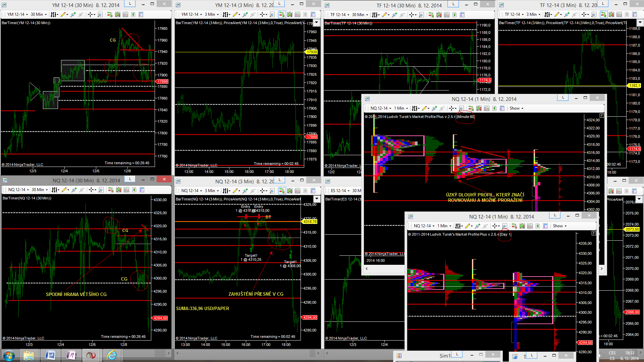The image size is (644, 362).
Task: Show Data Box in NQ 3 Min toolbar
Action: (272, 191)
